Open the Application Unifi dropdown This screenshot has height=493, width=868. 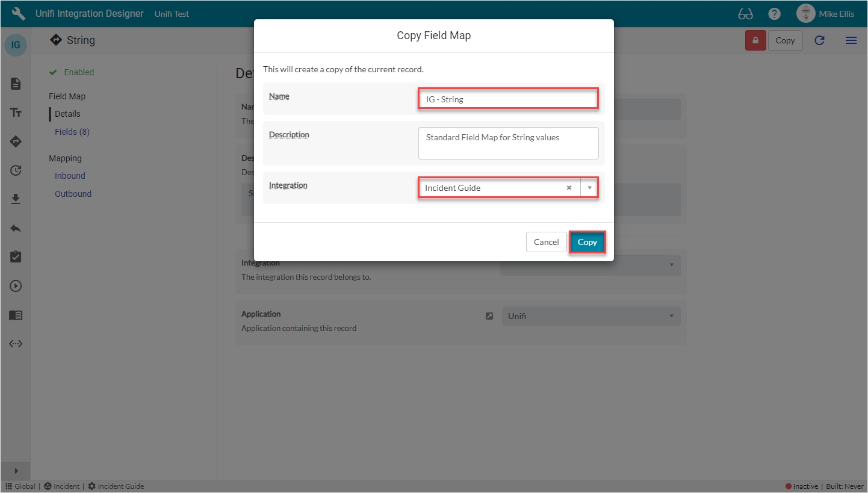point(591,316)
